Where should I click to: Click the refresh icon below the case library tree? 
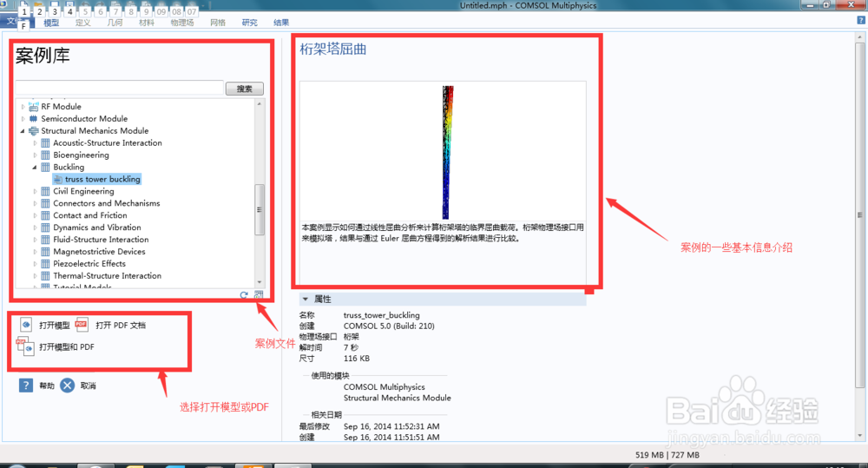pyautogui.click(x=244, y=295)
